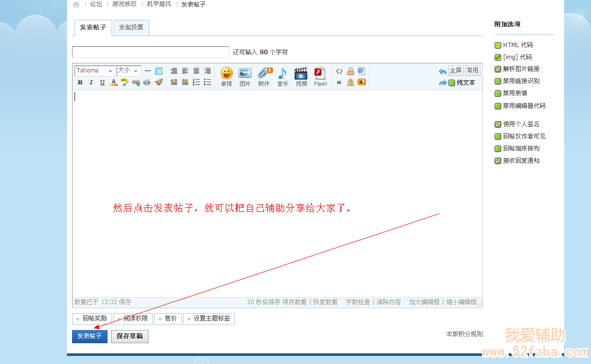591x364 pixels.
Task: Uncheck 使用个人签名 option
Action: (498, 124)
